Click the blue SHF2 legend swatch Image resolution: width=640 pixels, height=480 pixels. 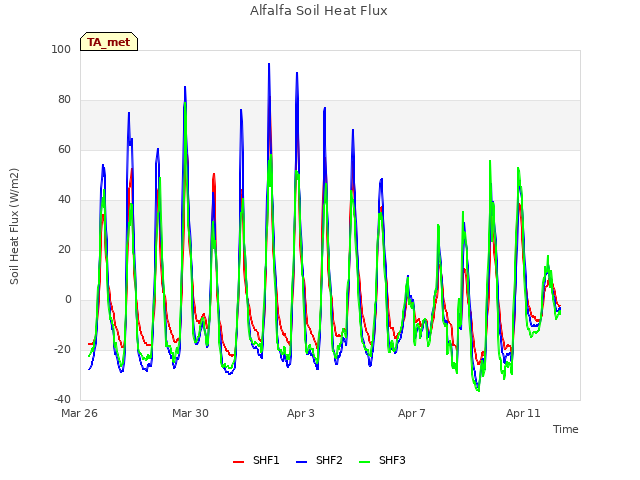pos(301,462)
